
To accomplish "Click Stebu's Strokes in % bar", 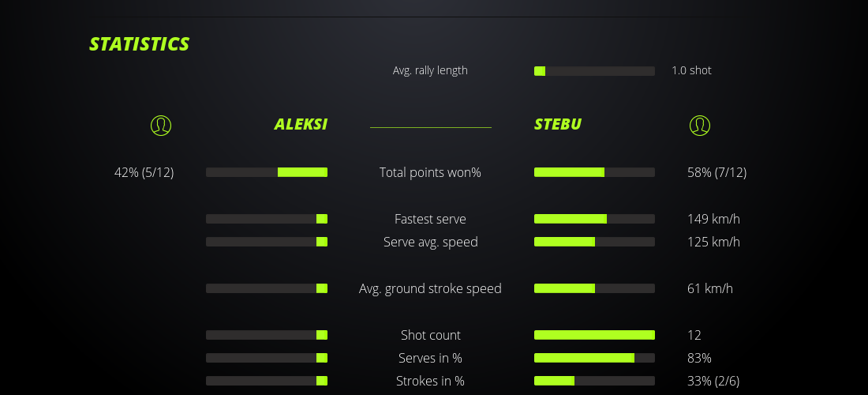I will [x=594, y=381].
